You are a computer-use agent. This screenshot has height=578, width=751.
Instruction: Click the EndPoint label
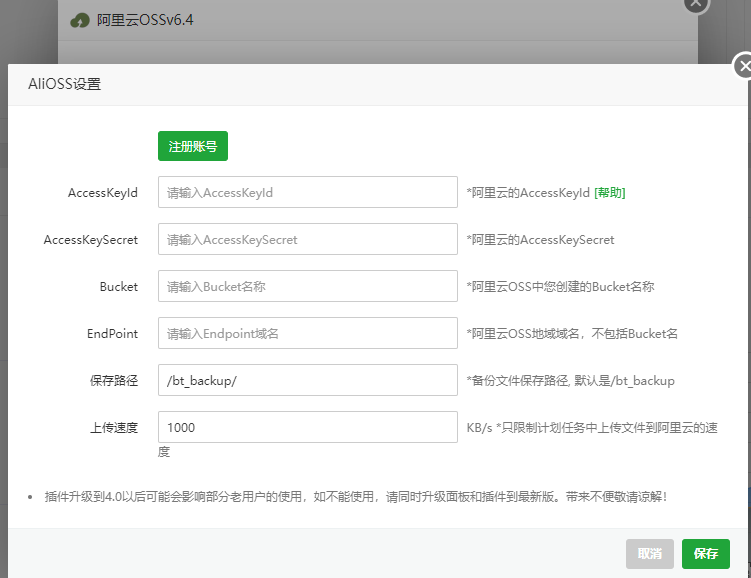coord(113,334)
